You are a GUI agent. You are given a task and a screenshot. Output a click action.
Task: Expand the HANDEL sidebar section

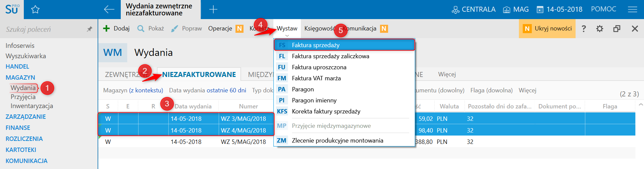click(x=17, y=67)
